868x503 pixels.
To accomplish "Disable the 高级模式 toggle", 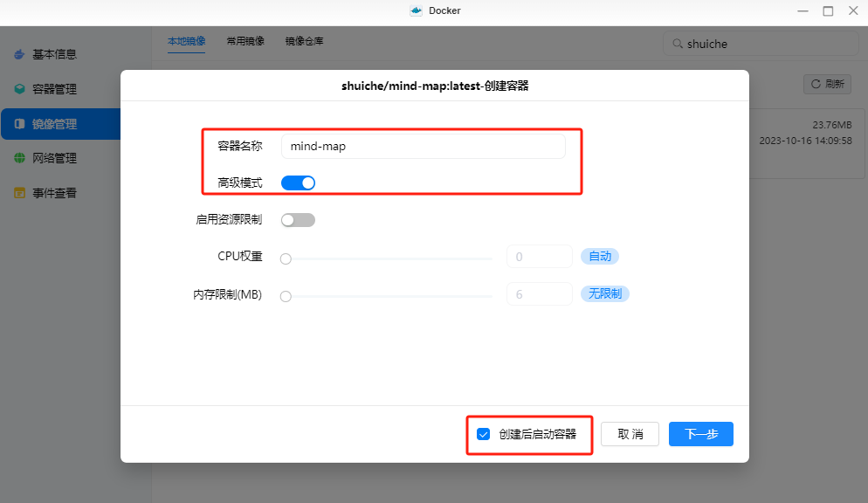I will click(298, 182).
